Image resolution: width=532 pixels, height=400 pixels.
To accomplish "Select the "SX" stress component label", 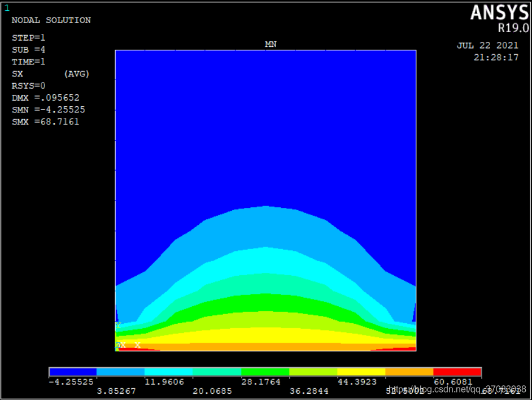I will click(18, 73).
